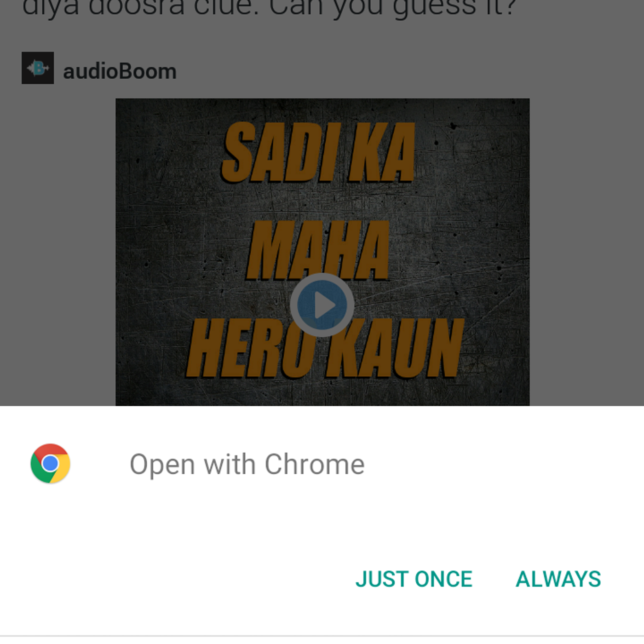The width and height of the screenshot is (644, 644).
Task: Open the audioBoom source name link
Action: tap(120, 71)
